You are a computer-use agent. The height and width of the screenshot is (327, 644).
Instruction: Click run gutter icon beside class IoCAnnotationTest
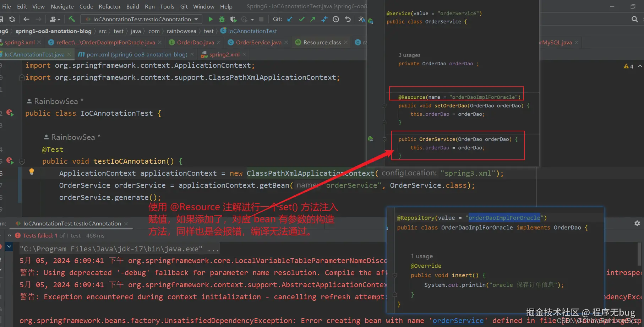click(10, 113)
